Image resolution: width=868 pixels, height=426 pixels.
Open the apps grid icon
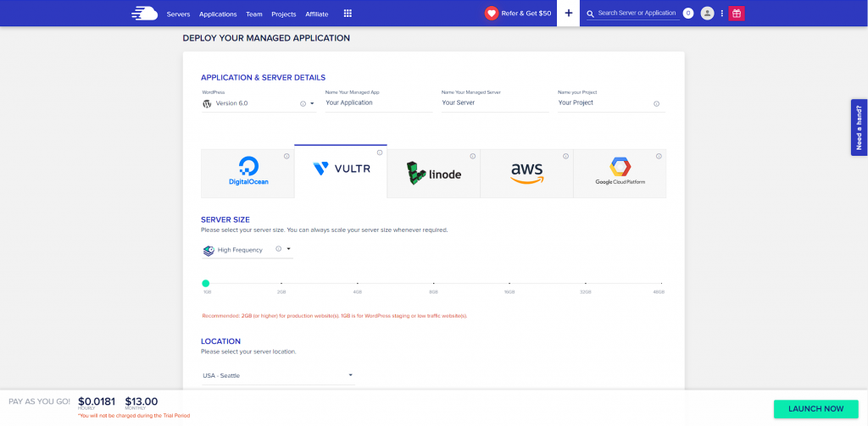pyautogui.click(x=348, y=14)
